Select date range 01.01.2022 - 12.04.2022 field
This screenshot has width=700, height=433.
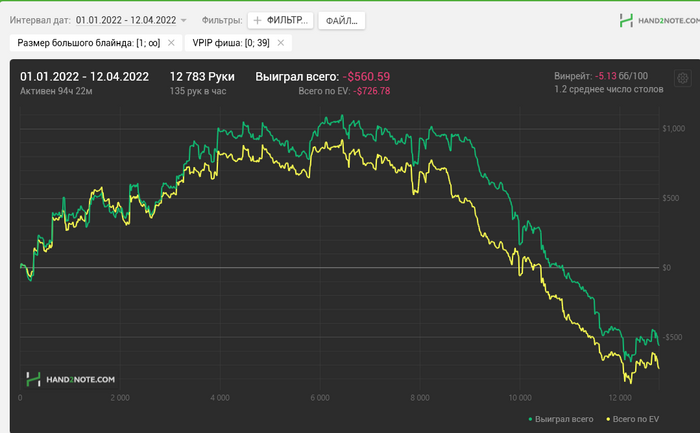(x=126, y=20)
